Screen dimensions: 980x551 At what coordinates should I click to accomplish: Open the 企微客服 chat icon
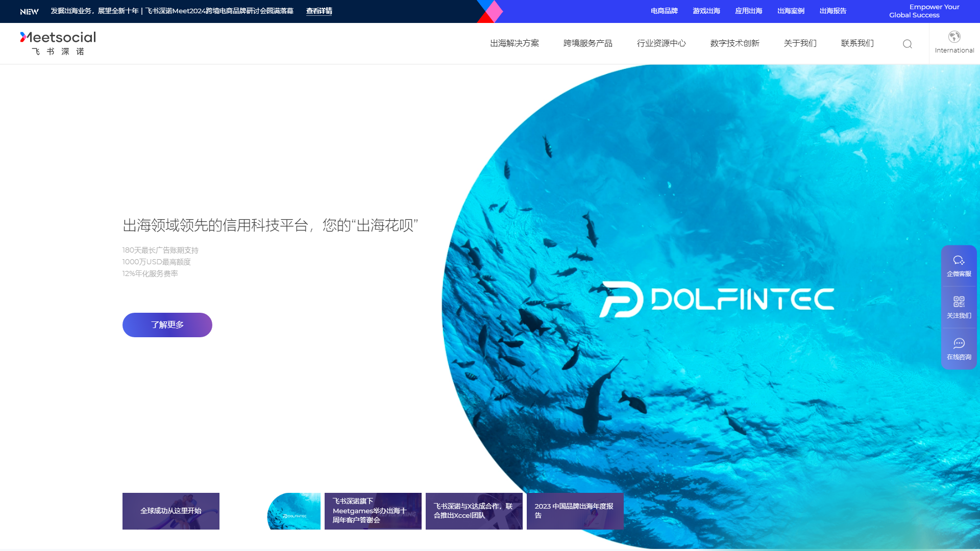959,261
